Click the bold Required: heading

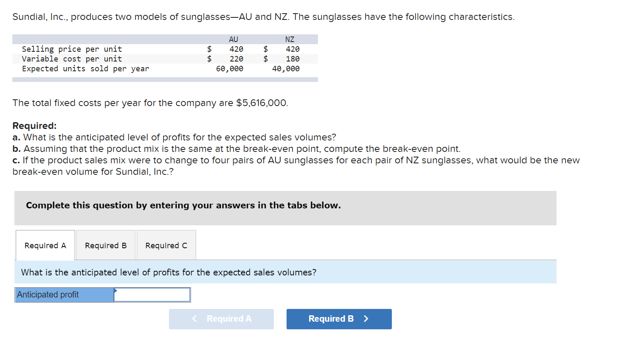point(34,126)
